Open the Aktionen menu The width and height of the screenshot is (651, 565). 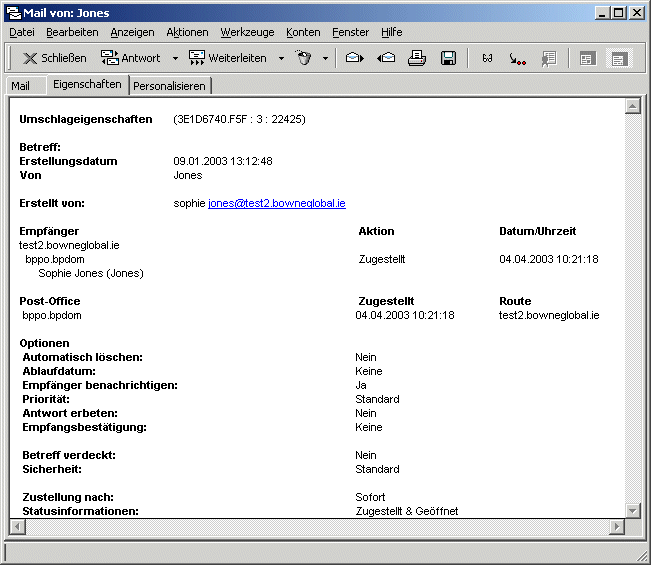[x=187, y=32]
